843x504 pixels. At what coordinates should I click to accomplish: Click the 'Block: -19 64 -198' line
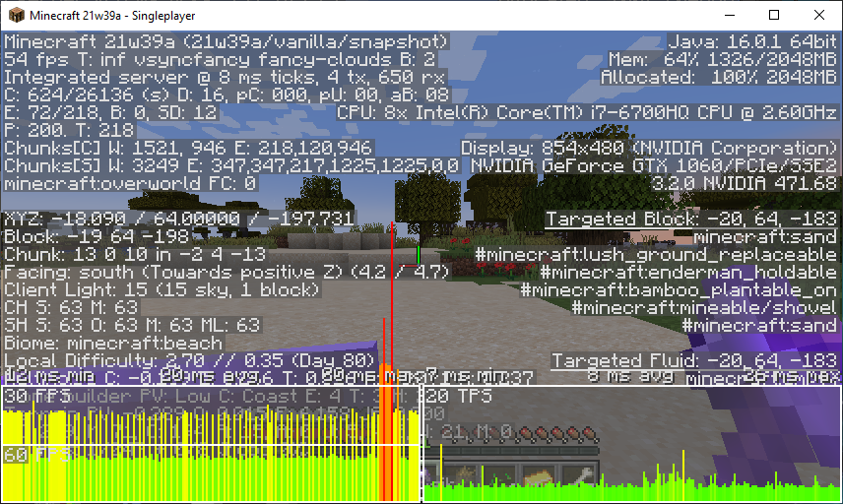click(97, 236)
